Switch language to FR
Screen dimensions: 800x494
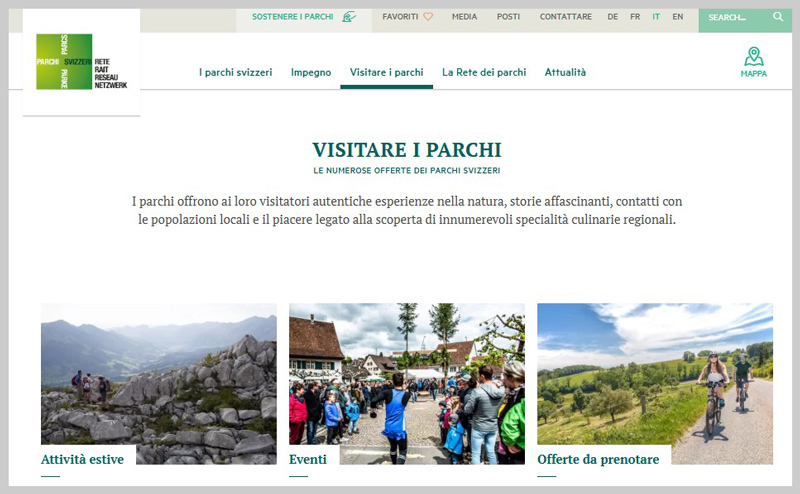click(635, 17)
